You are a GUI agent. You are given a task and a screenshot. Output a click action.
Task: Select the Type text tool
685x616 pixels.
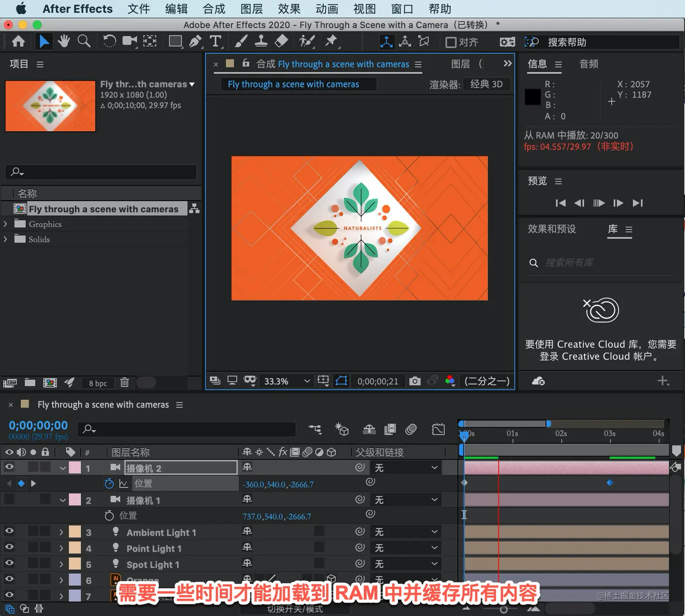(216, 42)
